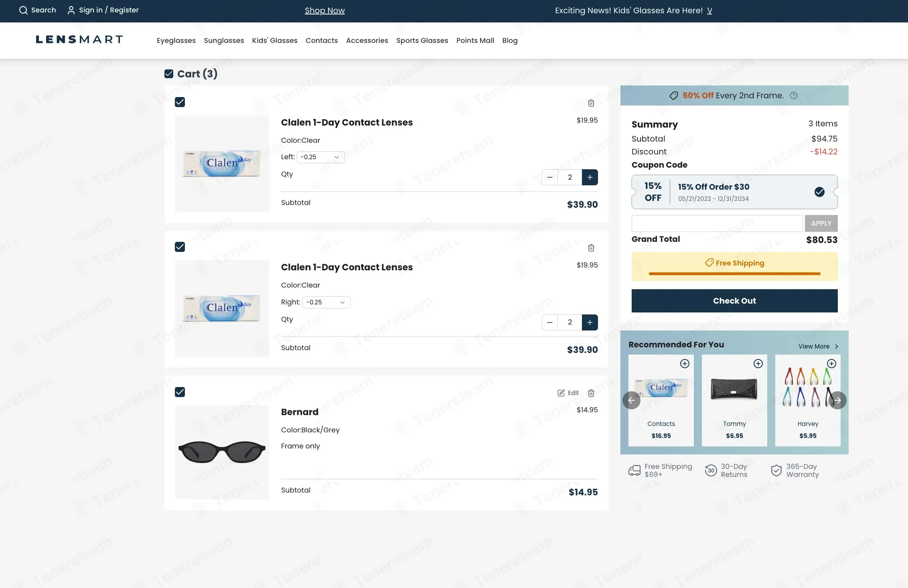Open the recommended Contacts product thumbnail
908x588 pixels.
[x=661, y=388]
